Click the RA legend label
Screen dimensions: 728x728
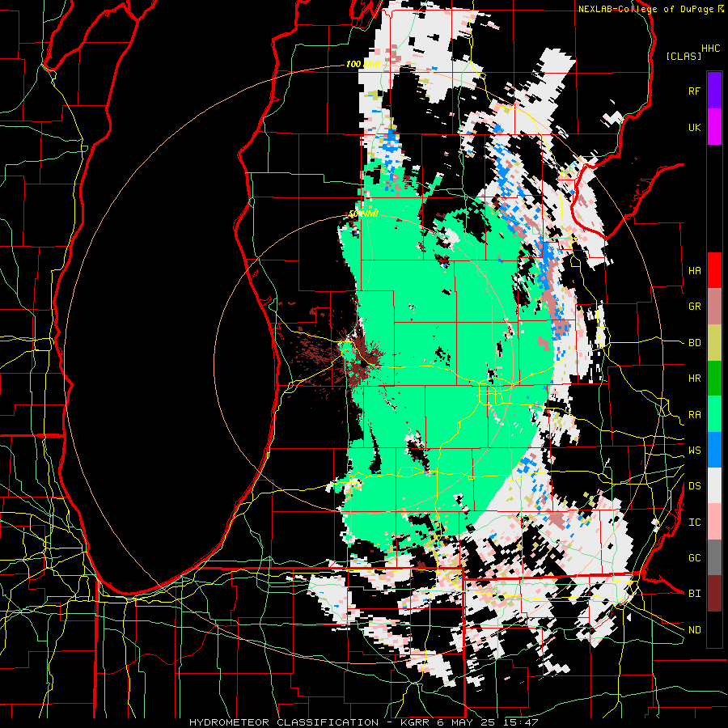click(695, 414)
